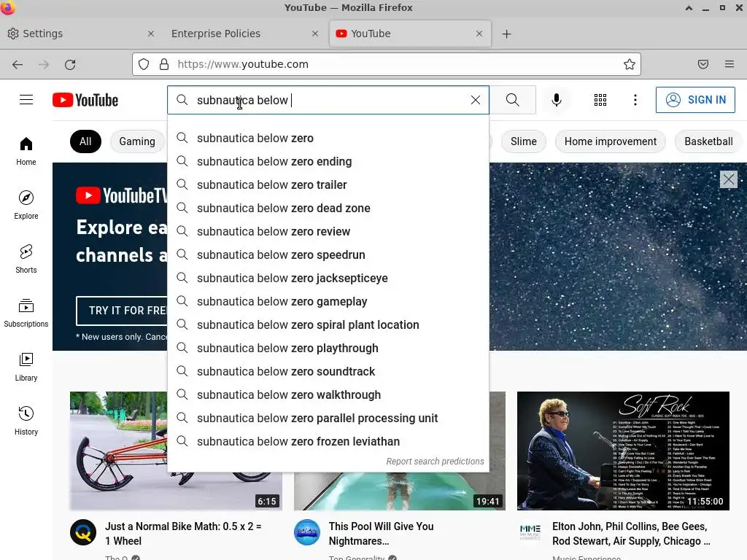
Task: Click the SIGN IN button
Action: [x=695, y=100]
